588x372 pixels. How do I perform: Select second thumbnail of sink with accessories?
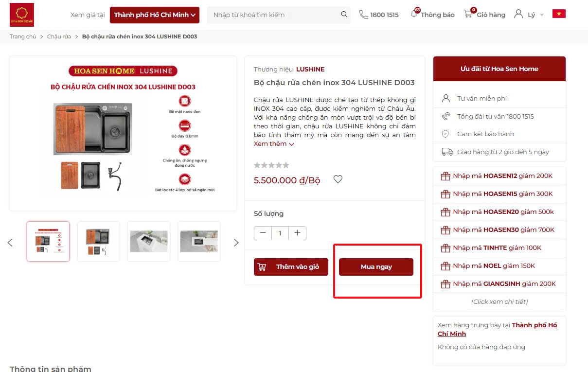pos(98,242)
